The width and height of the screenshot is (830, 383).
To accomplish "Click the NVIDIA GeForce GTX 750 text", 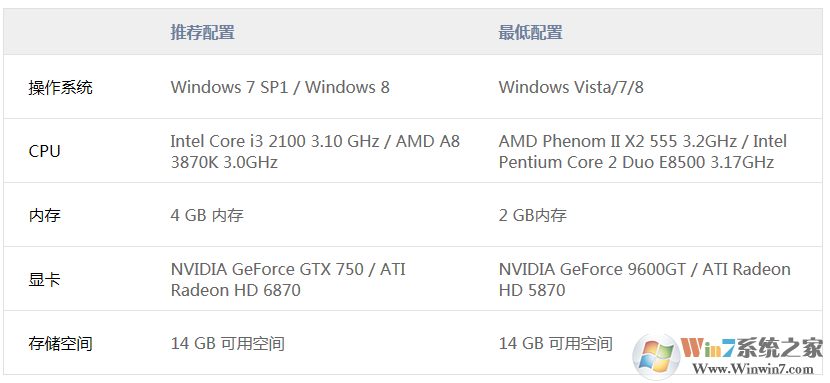I will pos(267,269).
